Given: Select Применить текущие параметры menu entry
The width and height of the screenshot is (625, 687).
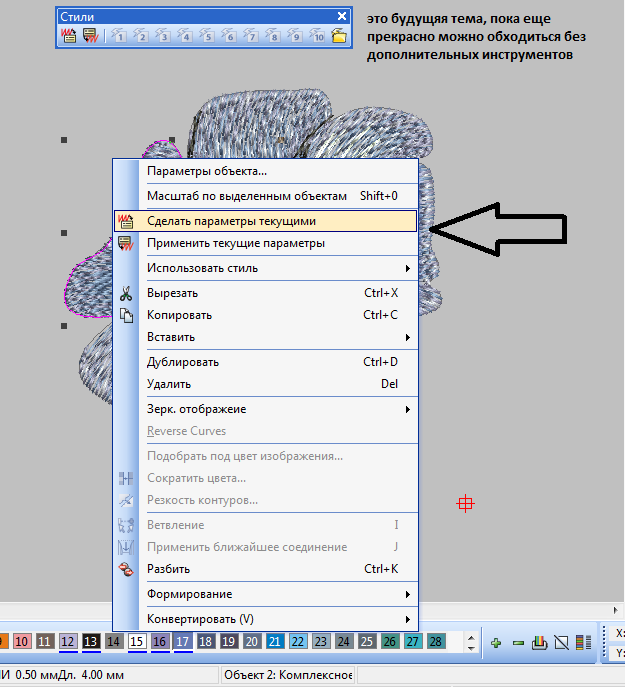Looking at the screenshot, I should (266, 243).
